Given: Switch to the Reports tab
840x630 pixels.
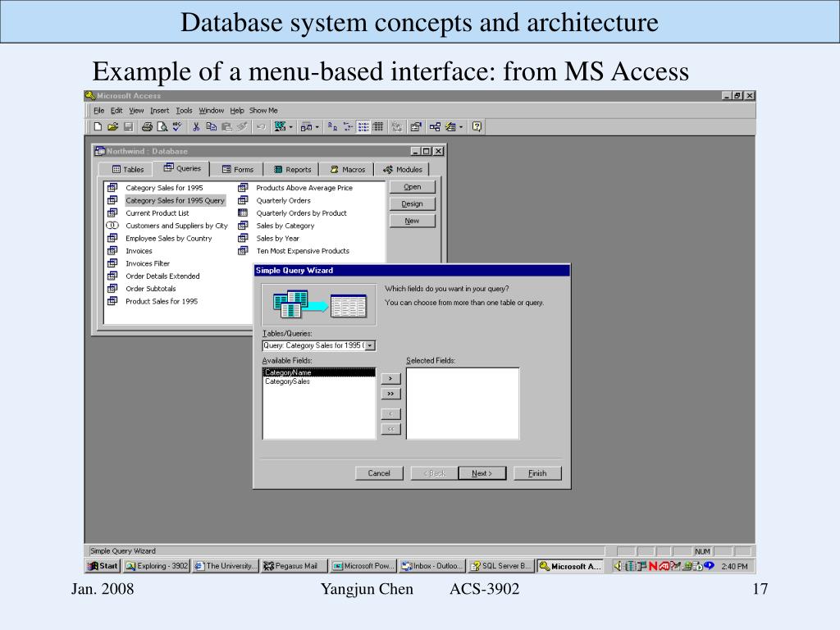Looking at the screenshot, I should click(x=292, y=169).
